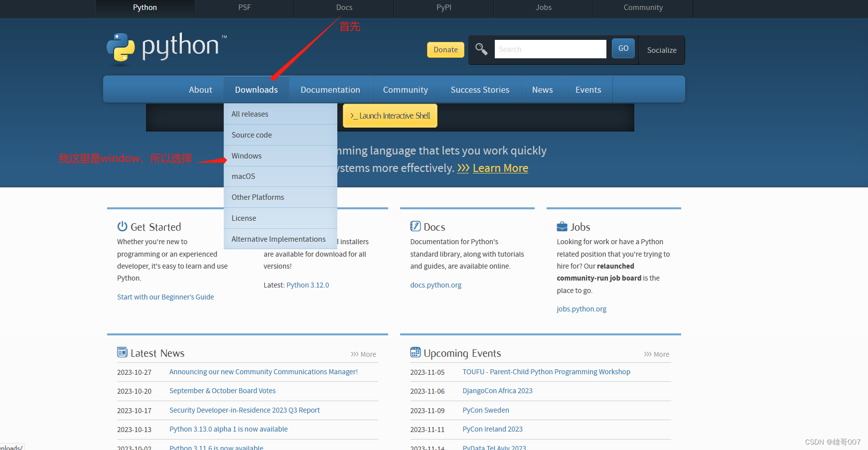Image resolution: width=868 pixels, height=450 pixels.
Task: Click the Docs section icon
Action: 415,226
